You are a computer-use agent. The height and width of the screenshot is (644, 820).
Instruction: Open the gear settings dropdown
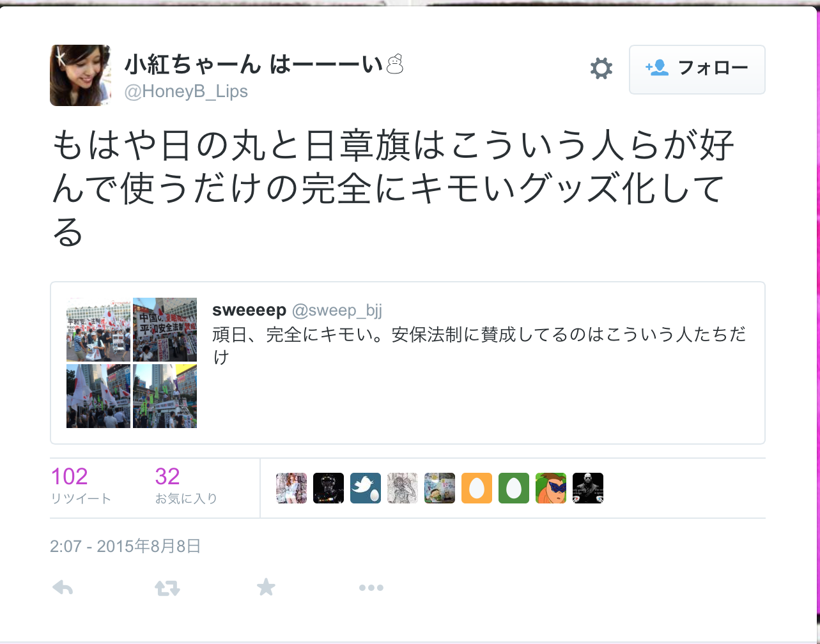(601, 68)
